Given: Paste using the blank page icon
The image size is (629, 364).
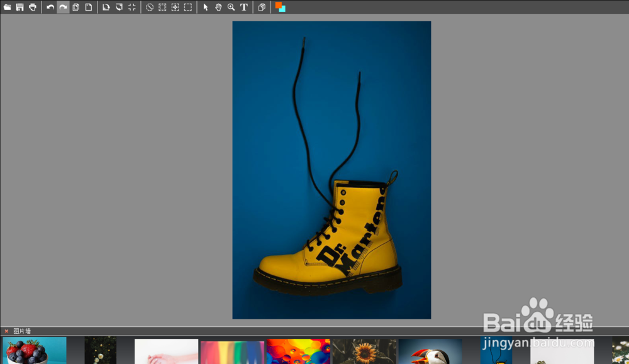Looking at the screenshot, I should (x=89, y=7).
